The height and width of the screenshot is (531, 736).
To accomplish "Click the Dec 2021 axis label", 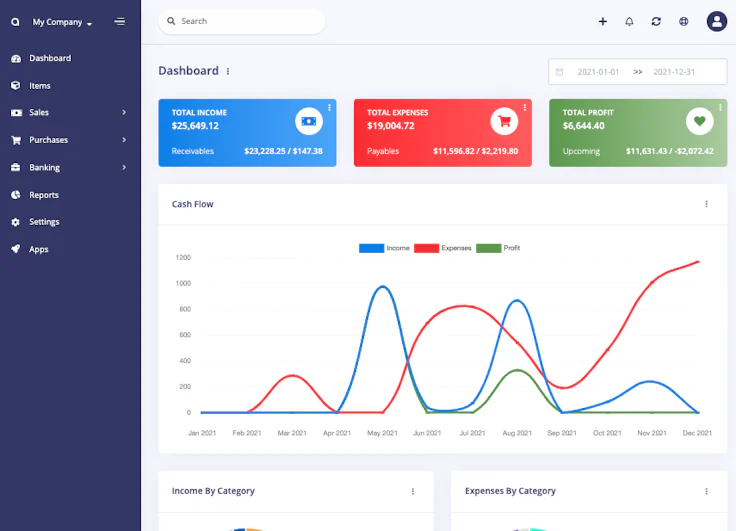I will click(x=697, y=433).
